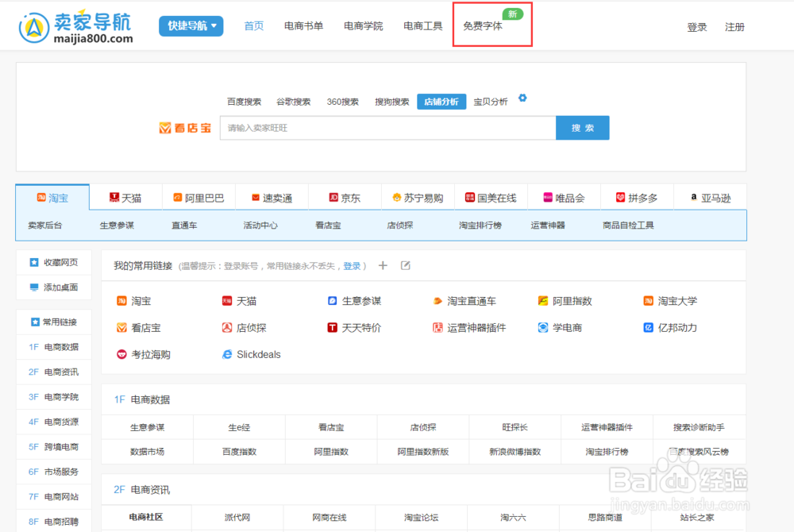
Task: Click the plus icon to add a custom link
Action: (x=382, y=266)
